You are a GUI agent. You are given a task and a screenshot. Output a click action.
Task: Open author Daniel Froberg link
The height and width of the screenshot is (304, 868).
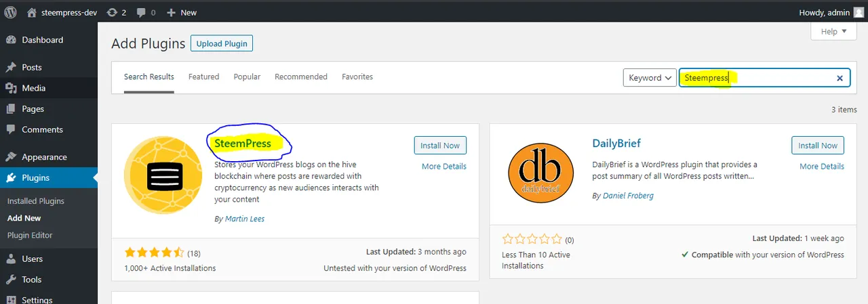pyautogui.click(x=628, y=196)
